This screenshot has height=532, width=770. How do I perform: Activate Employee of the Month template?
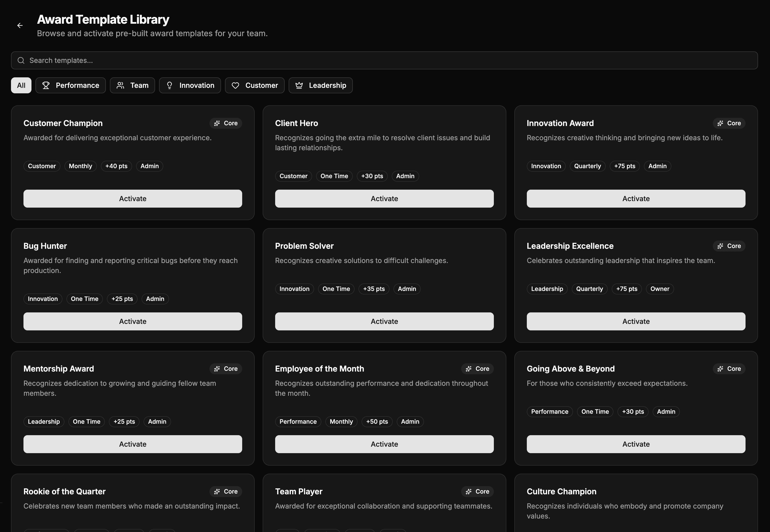(384, 444)
